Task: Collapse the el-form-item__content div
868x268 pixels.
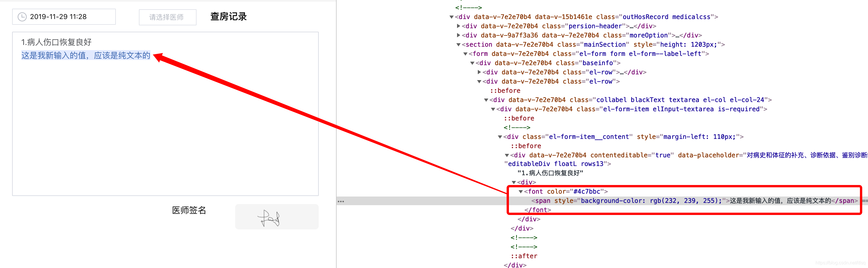Action: [x=500, y=137]
